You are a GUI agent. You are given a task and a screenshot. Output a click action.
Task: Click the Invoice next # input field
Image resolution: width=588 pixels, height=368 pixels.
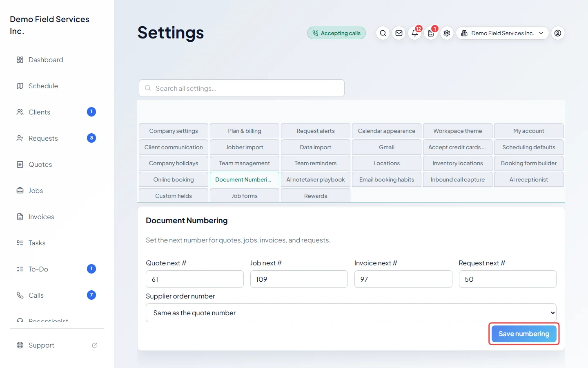(403, 279)
